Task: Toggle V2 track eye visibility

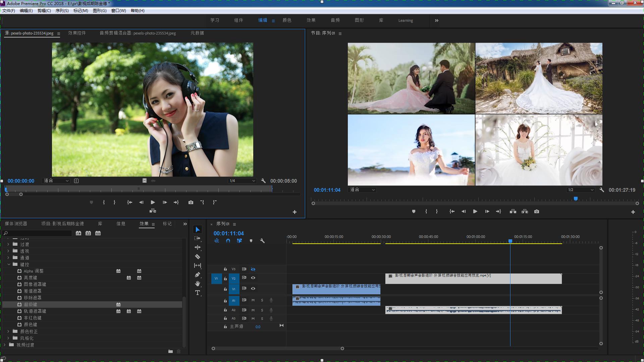Action: tap(253, 278)
